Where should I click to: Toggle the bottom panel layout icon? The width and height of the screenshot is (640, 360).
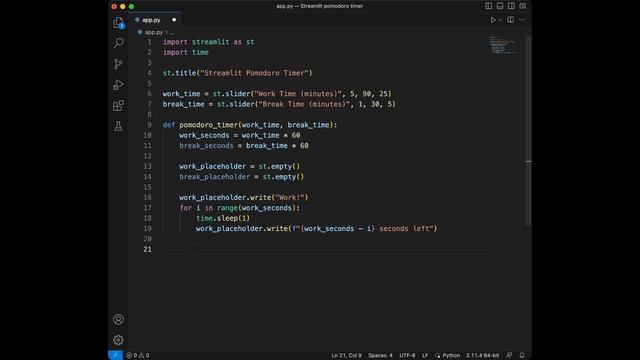(x=500, y=6)
